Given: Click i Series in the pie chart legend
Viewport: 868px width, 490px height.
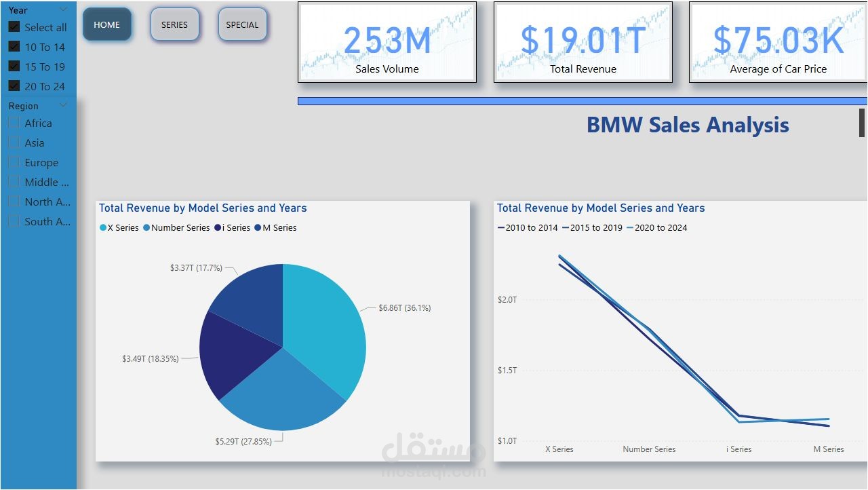Looking at the screenshot, I should tap(233, 228).
